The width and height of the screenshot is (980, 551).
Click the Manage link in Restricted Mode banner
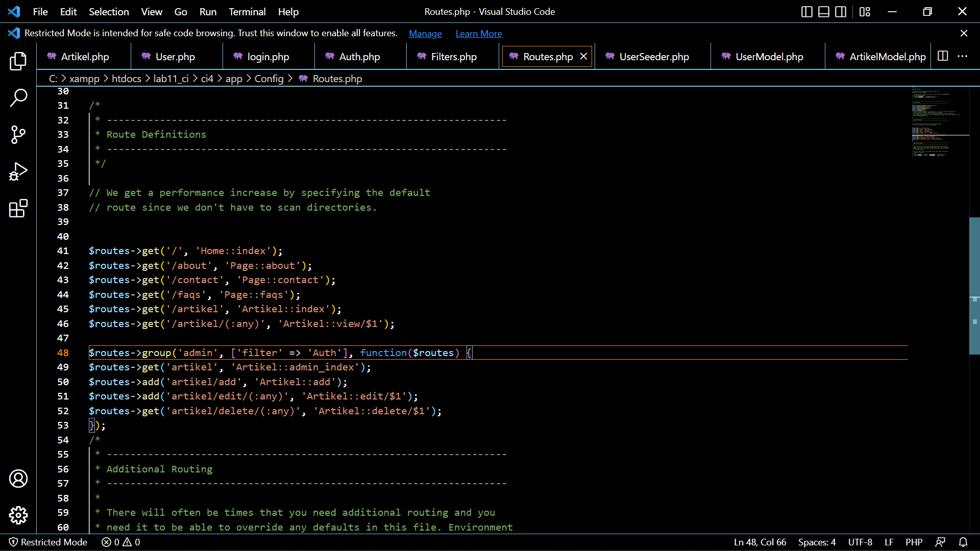[x=425, y=33]
